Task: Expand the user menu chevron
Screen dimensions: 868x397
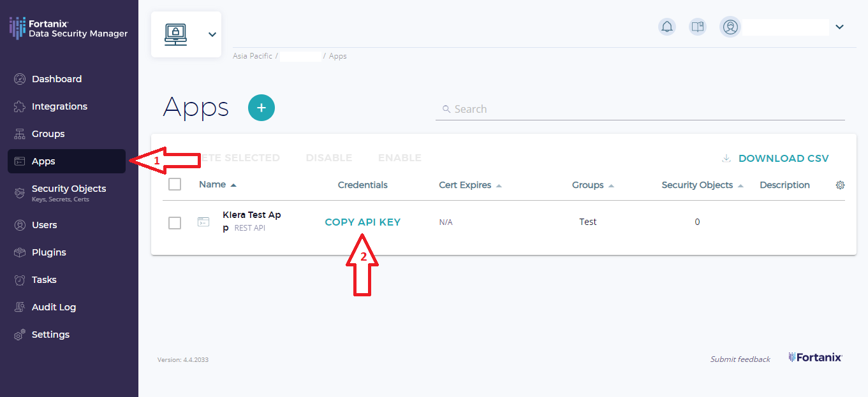Action: coord(839,27)
